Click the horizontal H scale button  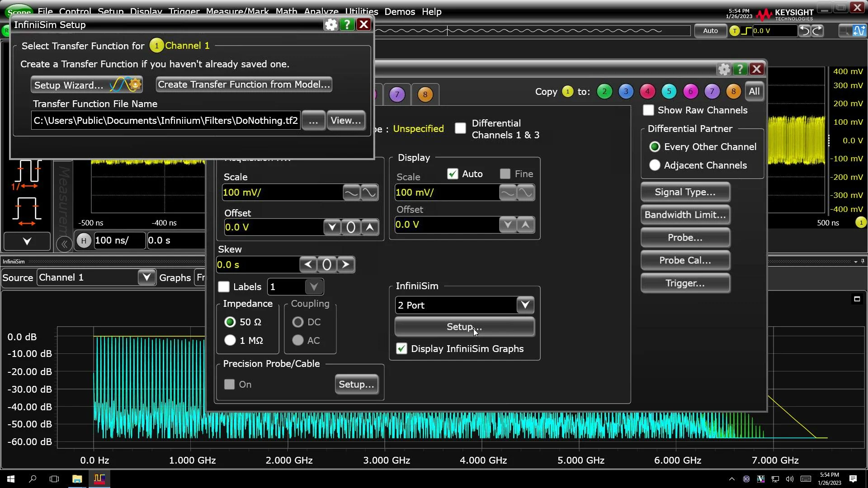84,240
